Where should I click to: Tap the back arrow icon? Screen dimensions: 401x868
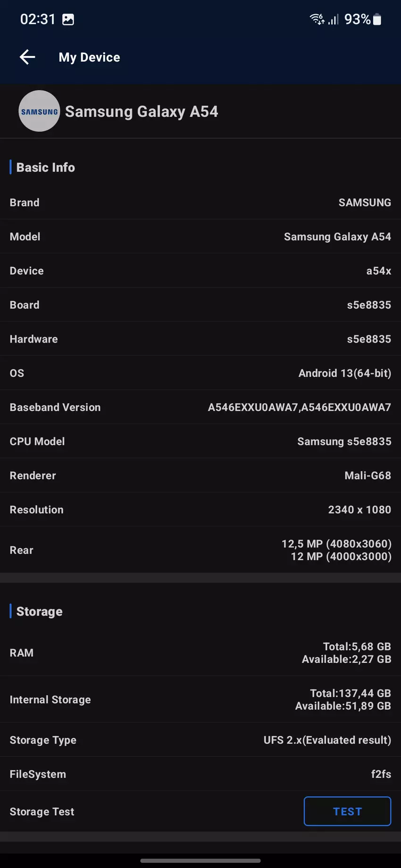[27, 57]
